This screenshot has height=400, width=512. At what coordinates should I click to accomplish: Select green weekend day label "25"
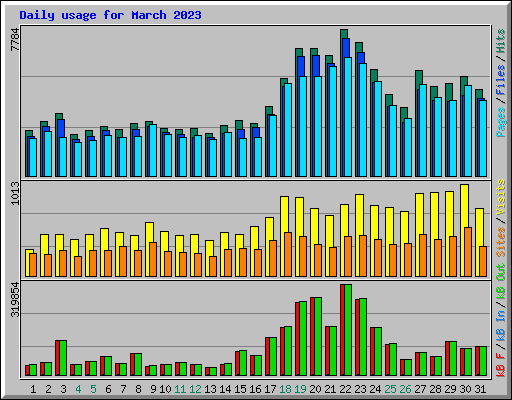click(x=390, y=389)
